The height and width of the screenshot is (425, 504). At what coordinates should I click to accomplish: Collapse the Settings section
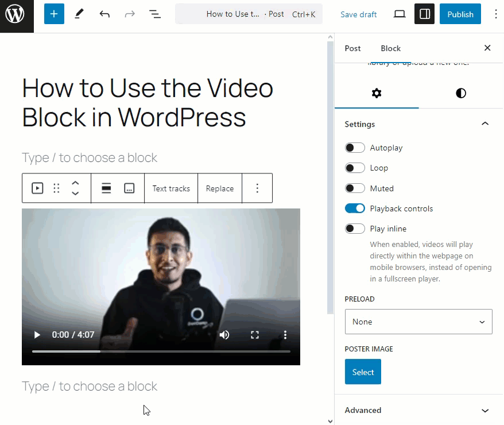click(418, 124)
